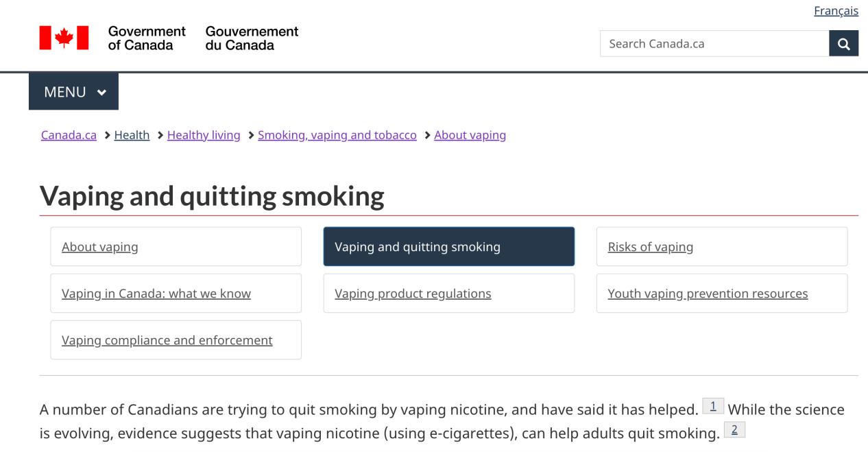Click the Canadian flag logo
Viewport: 868px width, 452px height.
(x=64, y=38)
